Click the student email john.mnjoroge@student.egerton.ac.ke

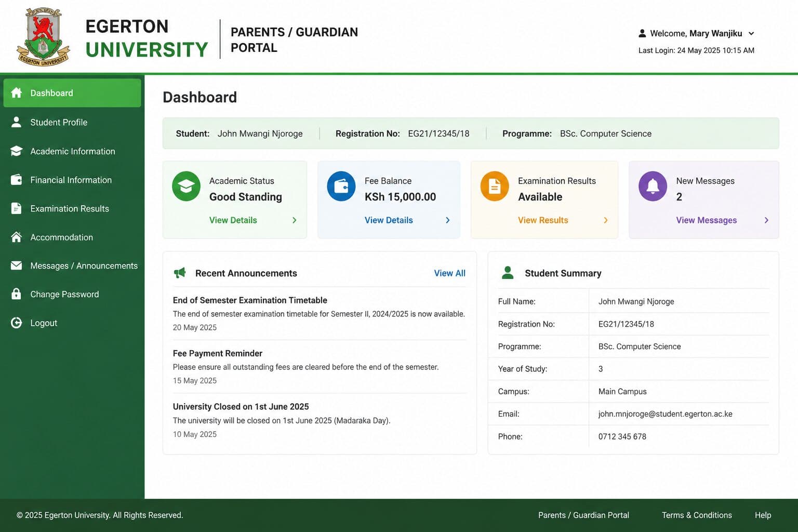[x=665, y=414]
